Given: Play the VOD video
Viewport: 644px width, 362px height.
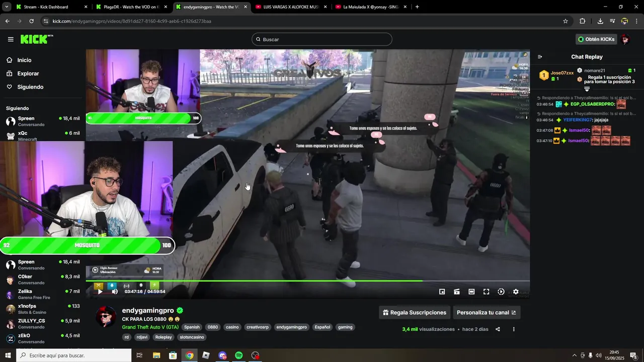Looking at the screenshot, I should 100,292.
